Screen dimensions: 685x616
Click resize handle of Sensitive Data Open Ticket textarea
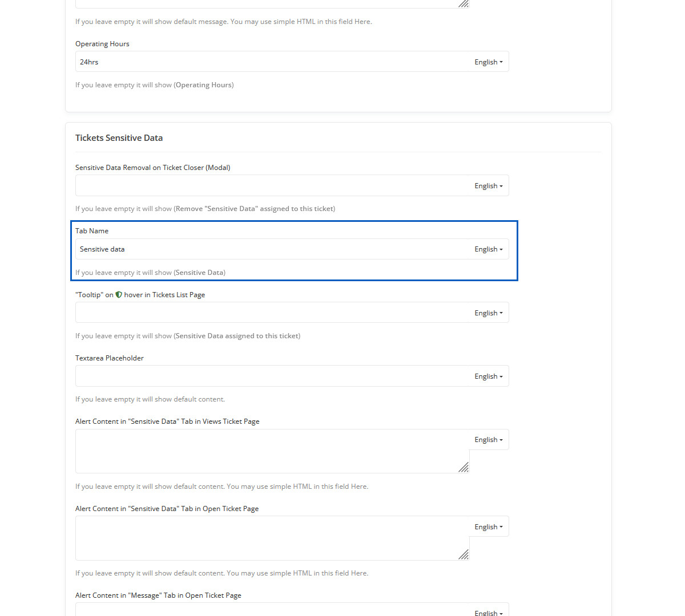[464, 554]
